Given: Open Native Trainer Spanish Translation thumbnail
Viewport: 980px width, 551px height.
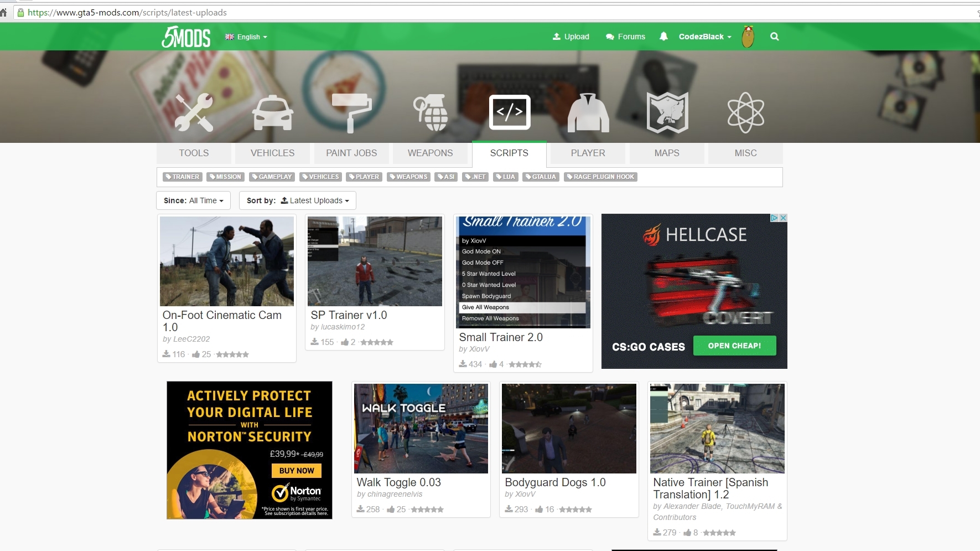Looking at the screenshot, I should (717, 429).
